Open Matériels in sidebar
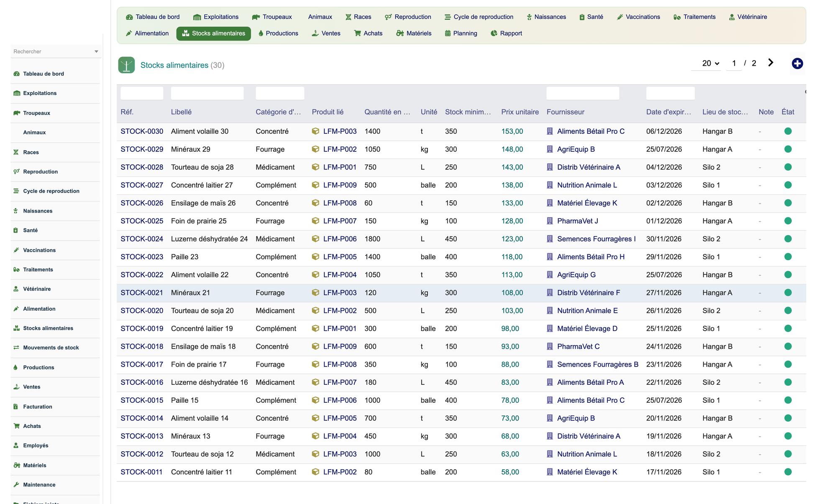 pyautogui.click(x=35, y=465)
